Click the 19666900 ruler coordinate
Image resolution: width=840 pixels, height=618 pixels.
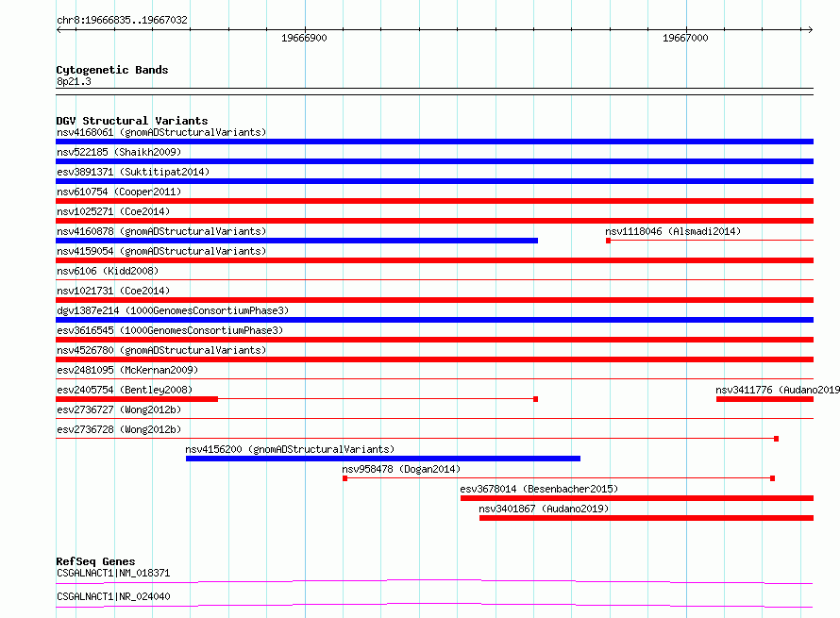click(304, 38)
